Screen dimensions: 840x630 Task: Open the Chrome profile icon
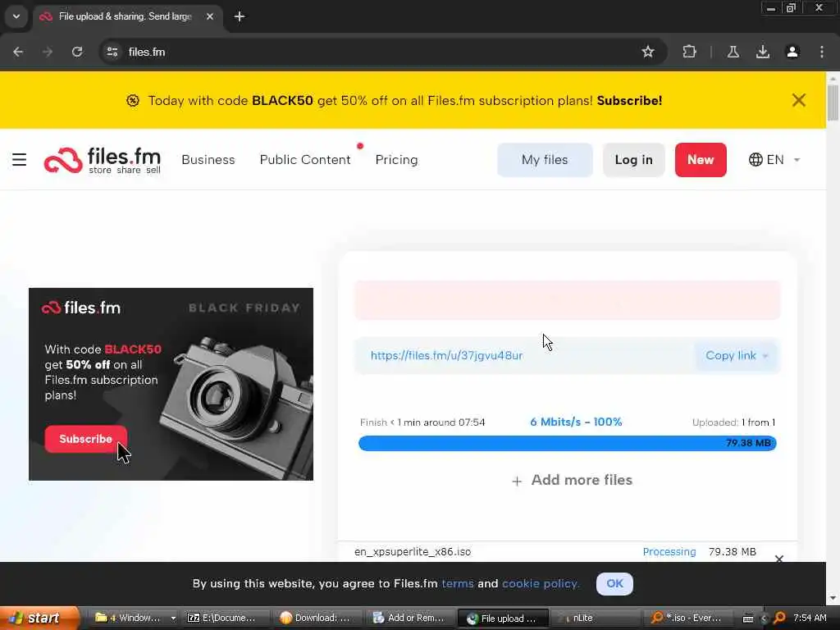click(792, 52)
